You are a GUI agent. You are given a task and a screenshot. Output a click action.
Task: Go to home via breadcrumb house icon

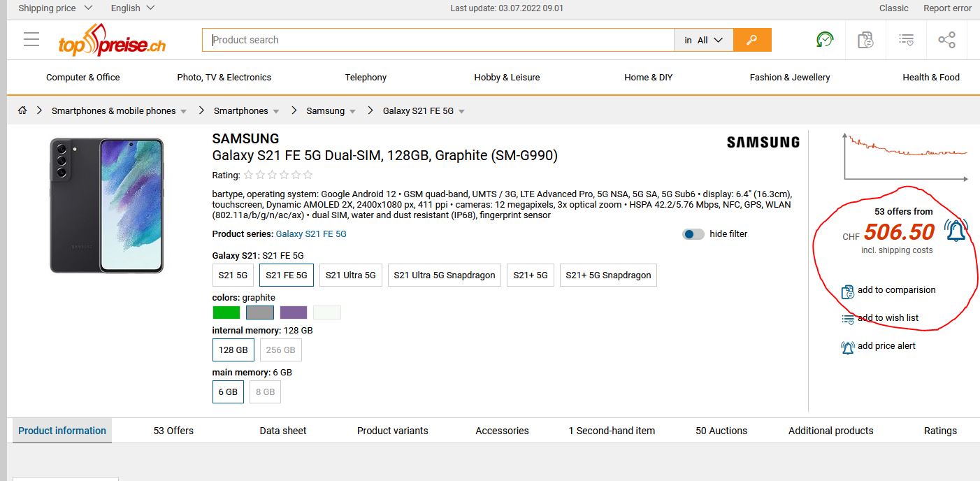click(22, 110)
